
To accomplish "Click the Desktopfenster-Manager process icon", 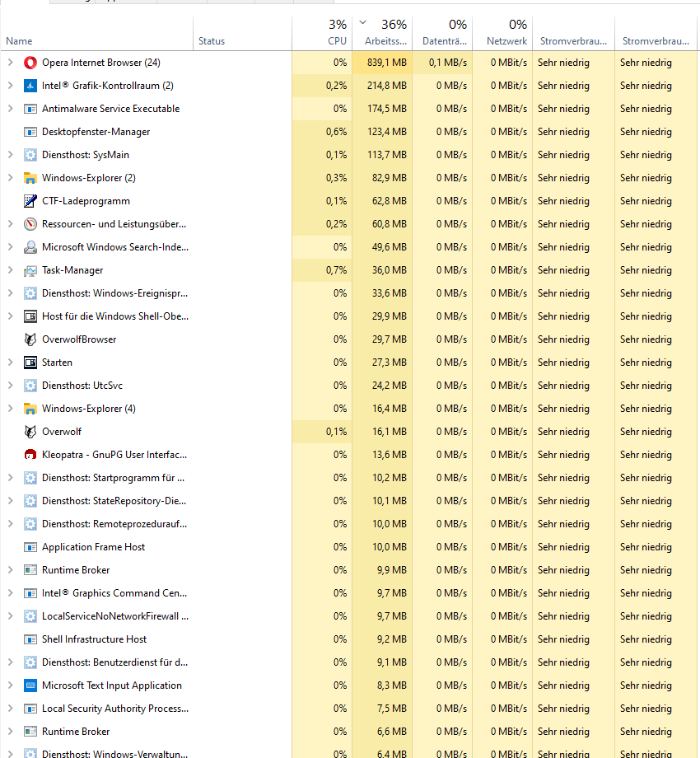I will click(x=30, y=132).
